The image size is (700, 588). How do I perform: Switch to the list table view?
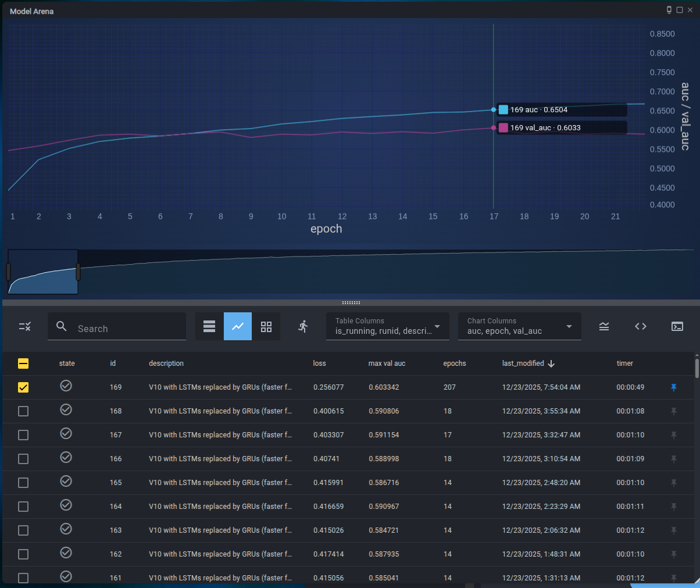coord(209,326)
